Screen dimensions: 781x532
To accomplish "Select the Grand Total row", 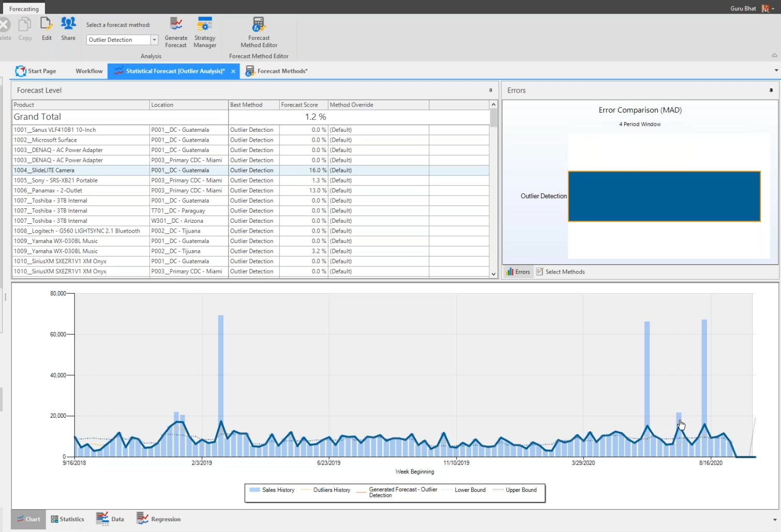I will (251, 117).
